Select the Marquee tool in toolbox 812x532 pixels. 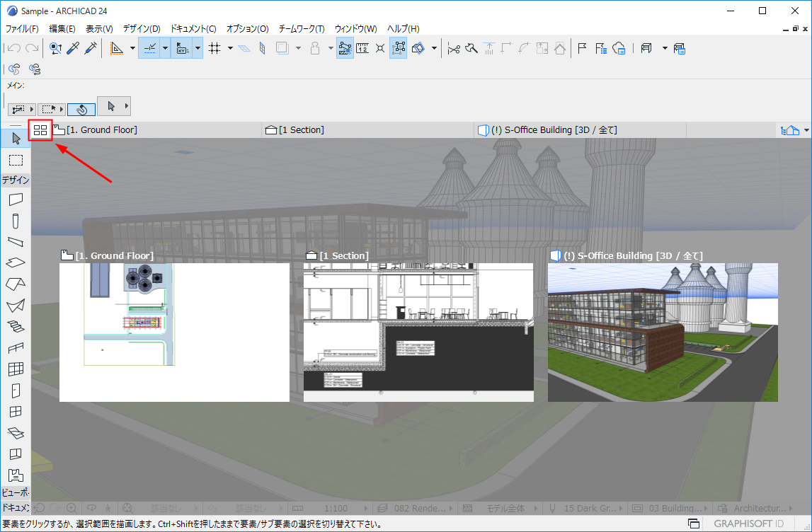pyautogui.click(x=16, y=160)
